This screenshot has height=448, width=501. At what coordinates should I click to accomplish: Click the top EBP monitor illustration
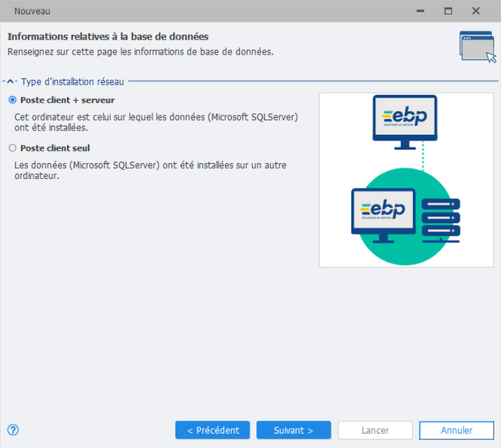tap(405, 120)
